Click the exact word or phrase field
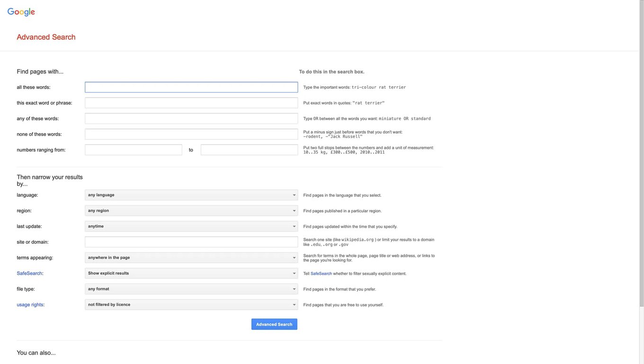This screenshot has height=364, width=644. tap(191, 103)
